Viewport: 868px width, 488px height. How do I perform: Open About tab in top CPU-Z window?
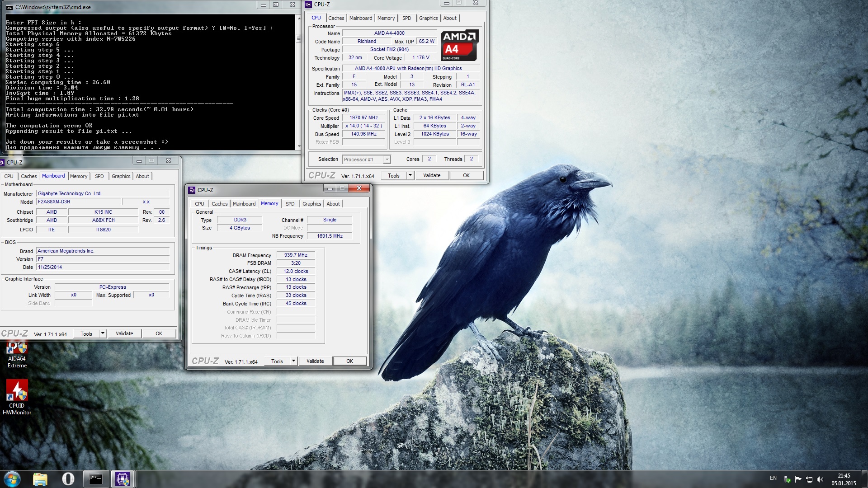click(450, 18)
